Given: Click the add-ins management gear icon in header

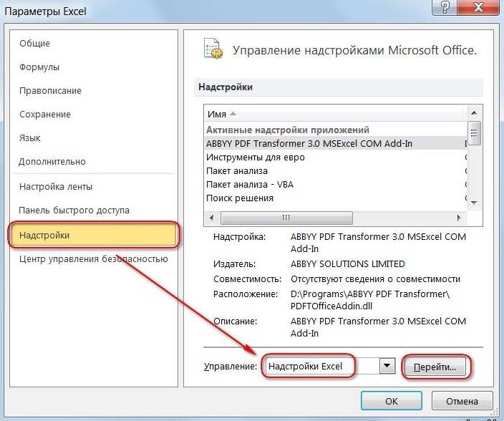Looking at the screenshot, I should click(x=213, y=49).
